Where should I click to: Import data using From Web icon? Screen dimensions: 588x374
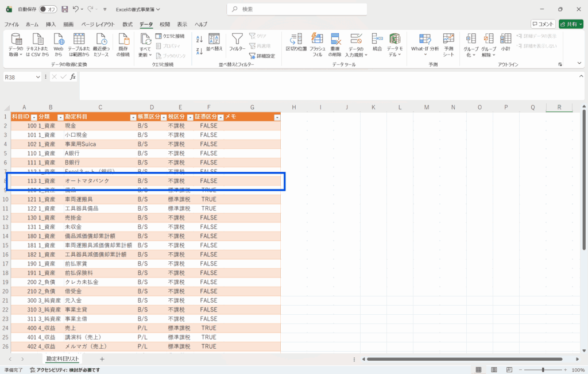pyautogui.click(x=59, y=43)
